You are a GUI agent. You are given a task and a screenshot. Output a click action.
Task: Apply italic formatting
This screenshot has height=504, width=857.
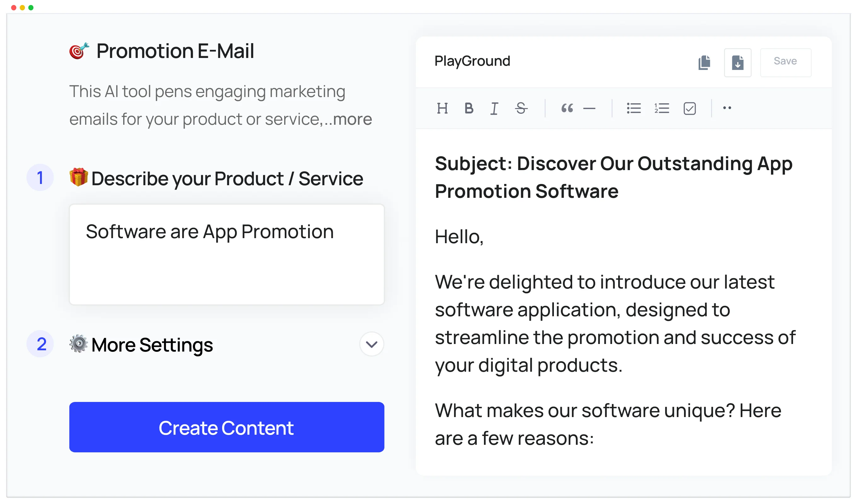tap(494, 108)
